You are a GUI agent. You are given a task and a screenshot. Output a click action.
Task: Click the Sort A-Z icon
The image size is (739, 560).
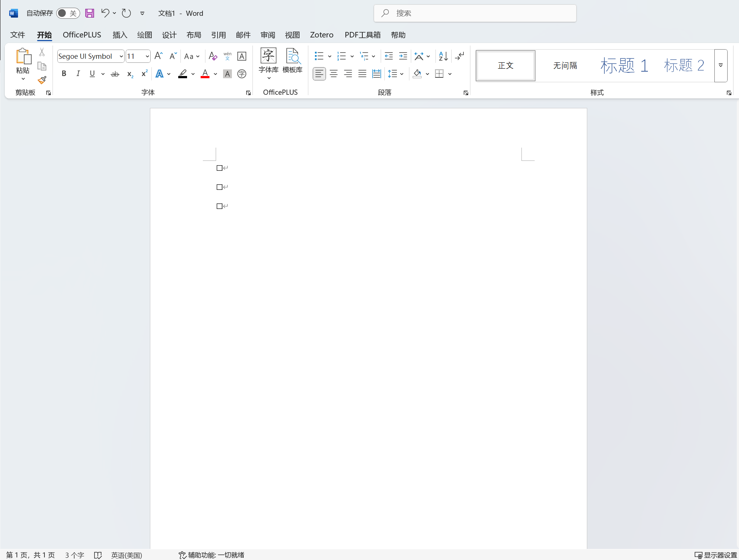(443, 56)
